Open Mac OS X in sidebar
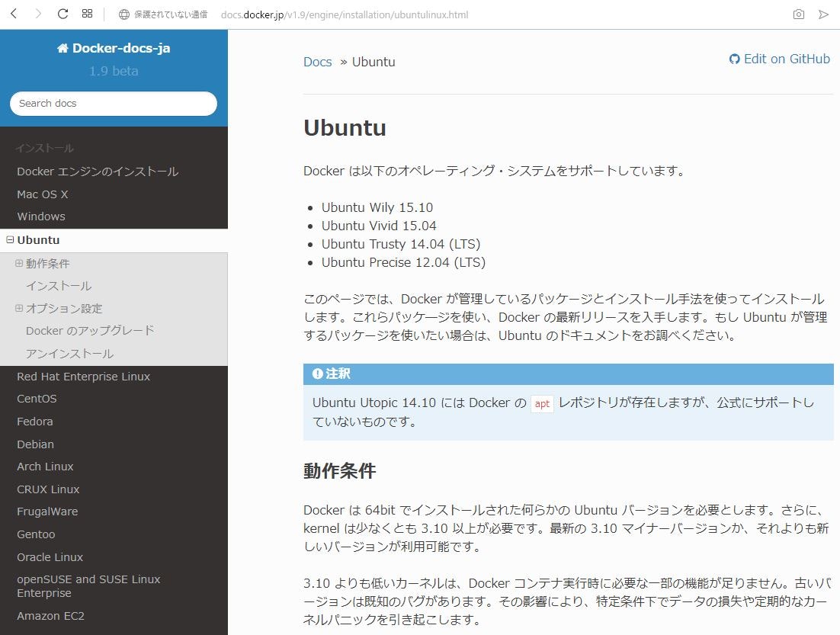 43,194
